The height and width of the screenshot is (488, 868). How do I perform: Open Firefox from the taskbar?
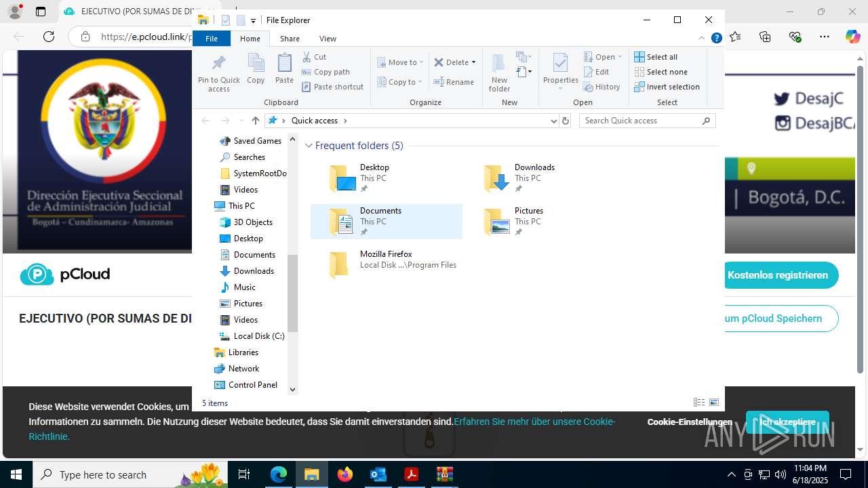tap(345, 474)
